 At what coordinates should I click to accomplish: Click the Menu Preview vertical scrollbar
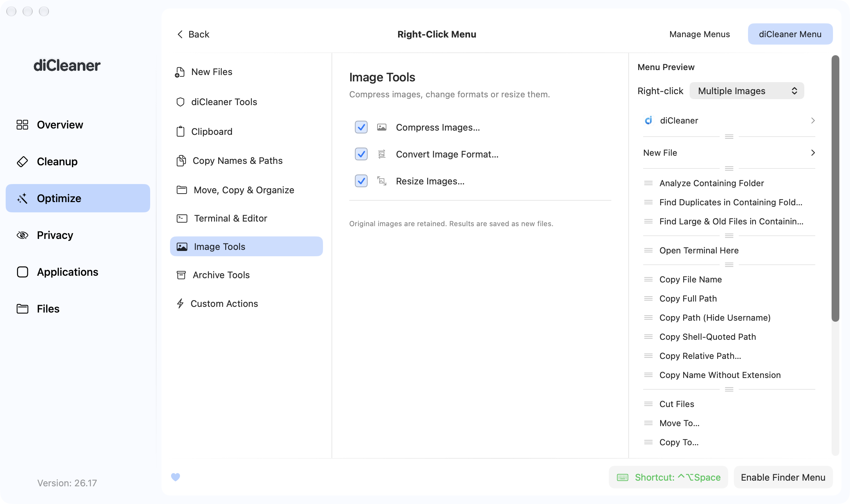point(835,188)
